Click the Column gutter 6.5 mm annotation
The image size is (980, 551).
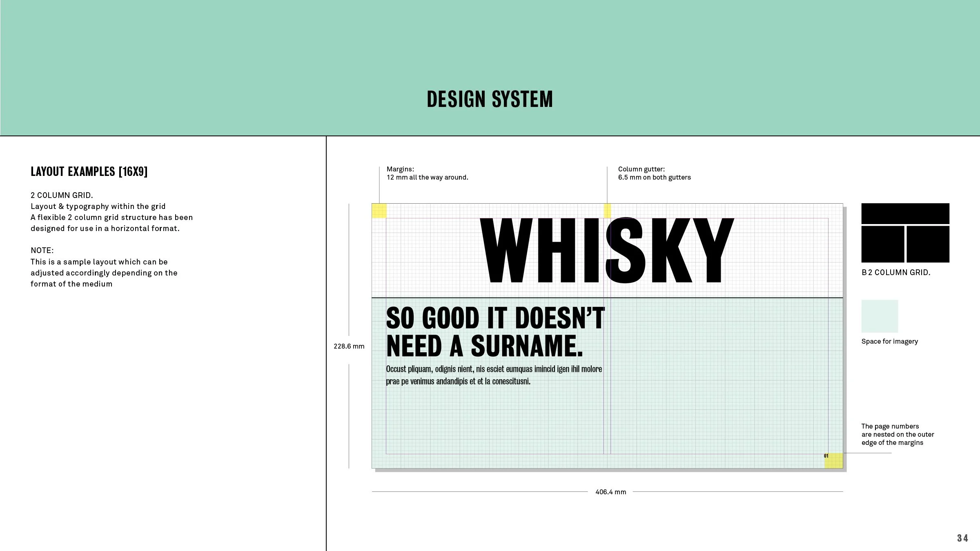tap(654, 173)
